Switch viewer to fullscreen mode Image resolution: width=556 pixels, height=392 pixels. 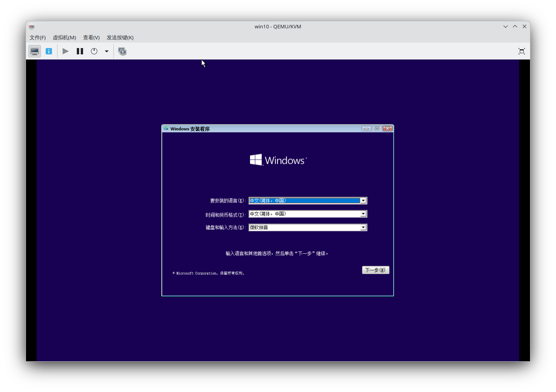[x=522, y=51]
